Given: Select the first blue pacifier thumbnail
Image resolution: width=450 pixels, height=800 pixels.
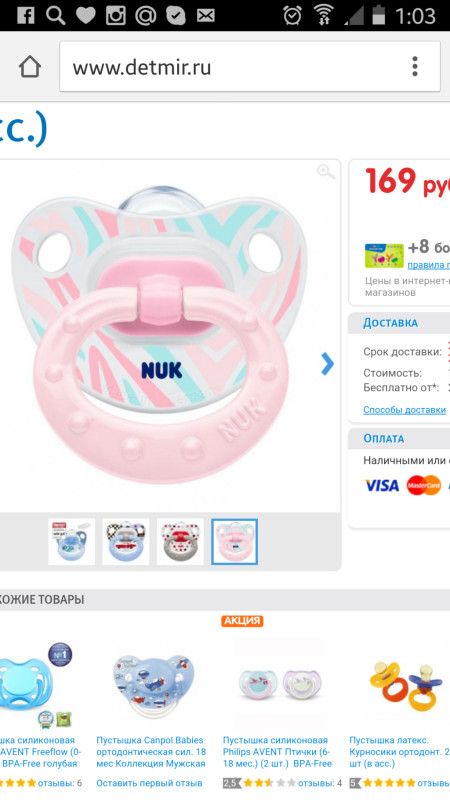Looking at the screenshot, I should (71, 542).
